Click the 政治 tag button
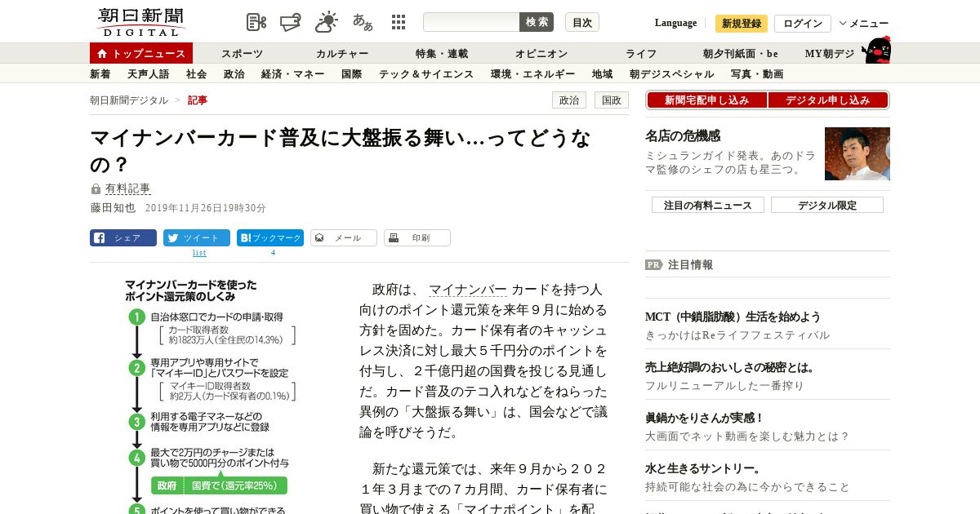The image size is (980, 514). click(x=569, y=100)
